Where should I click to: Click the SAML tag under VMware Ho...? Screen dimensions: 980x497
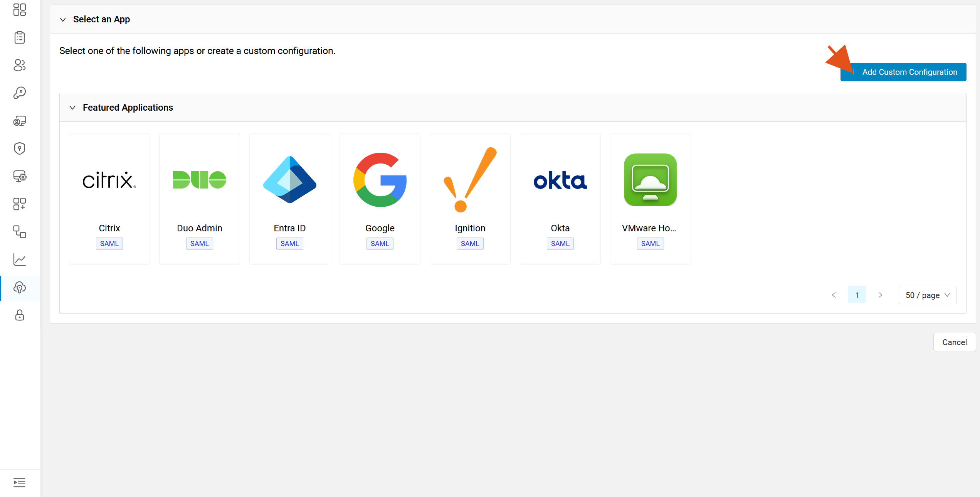tap(651, 244)
